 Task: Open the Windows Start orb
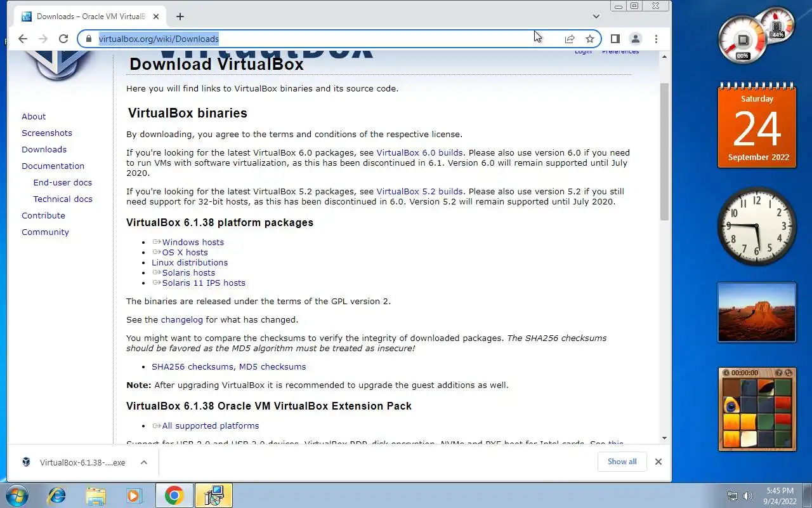pyautogui.click(x=16, y=495)
